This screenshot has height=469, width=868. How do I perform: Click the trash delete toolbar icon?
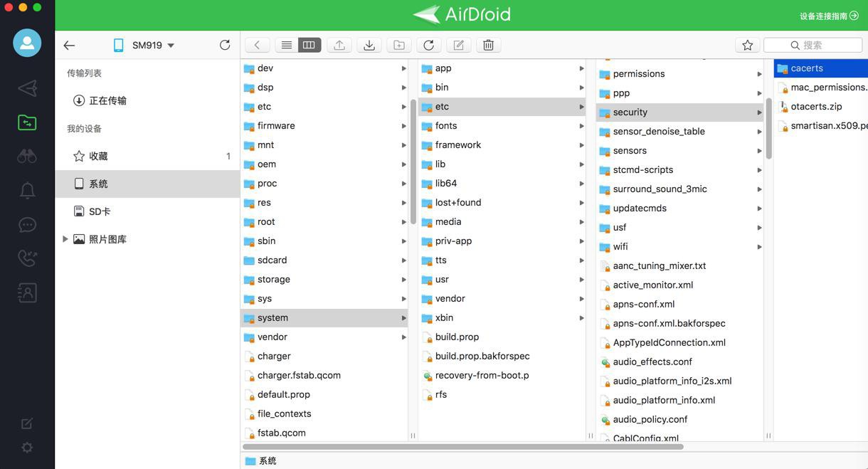[x=489, y=45]
